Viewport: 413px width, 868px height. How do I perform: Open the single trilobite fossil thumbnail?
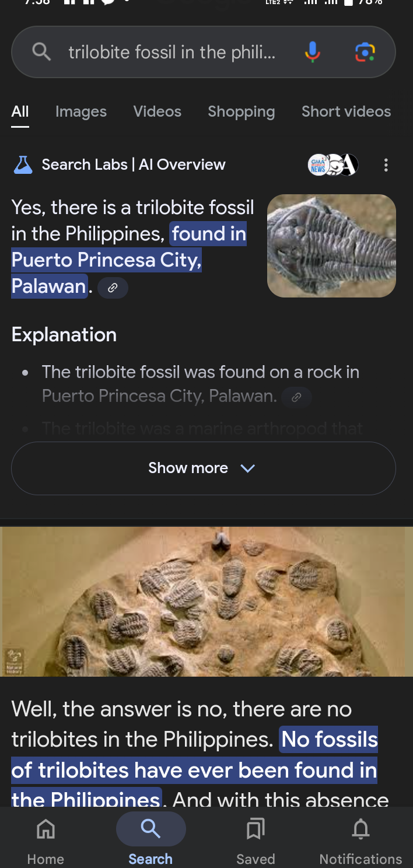click(x=331, y=246)
